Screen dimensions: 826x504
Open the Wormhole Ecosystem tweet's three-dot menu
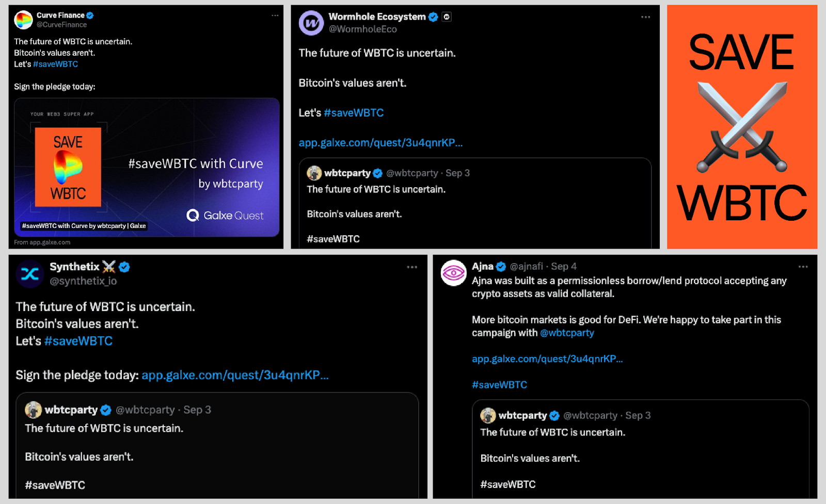(645, 17)
